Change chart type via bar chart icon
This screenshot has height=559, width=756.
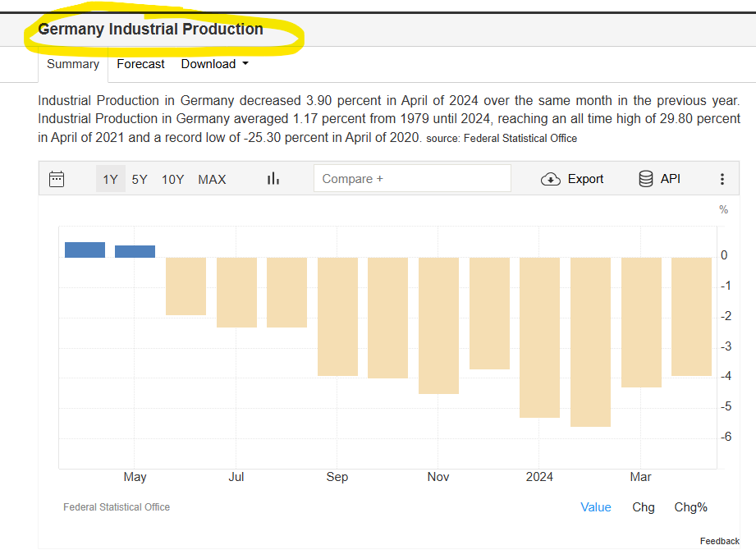pos(273,178)
